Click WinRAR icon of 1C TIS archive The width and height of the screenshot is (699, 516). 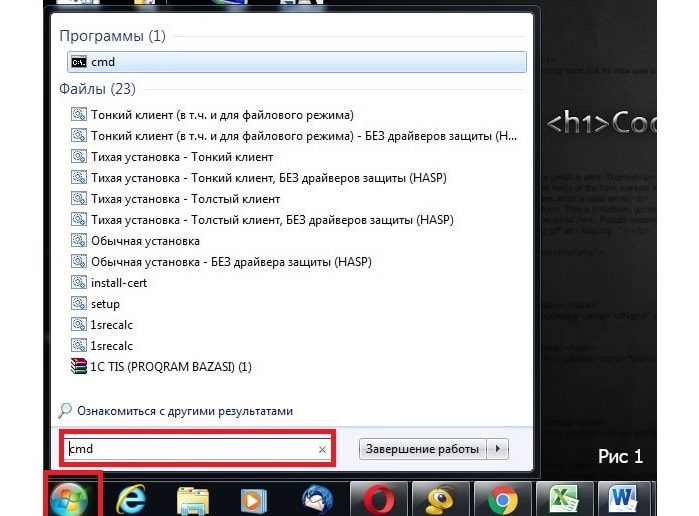coord(79,366)
